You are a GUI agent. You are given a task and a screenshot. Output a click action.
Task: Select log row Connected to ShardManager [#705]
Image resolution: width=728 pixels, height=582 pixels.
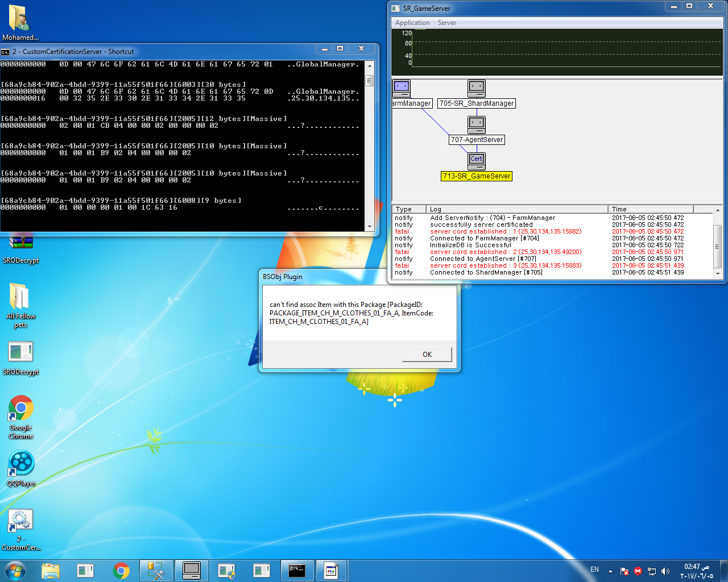pos(553,272)
